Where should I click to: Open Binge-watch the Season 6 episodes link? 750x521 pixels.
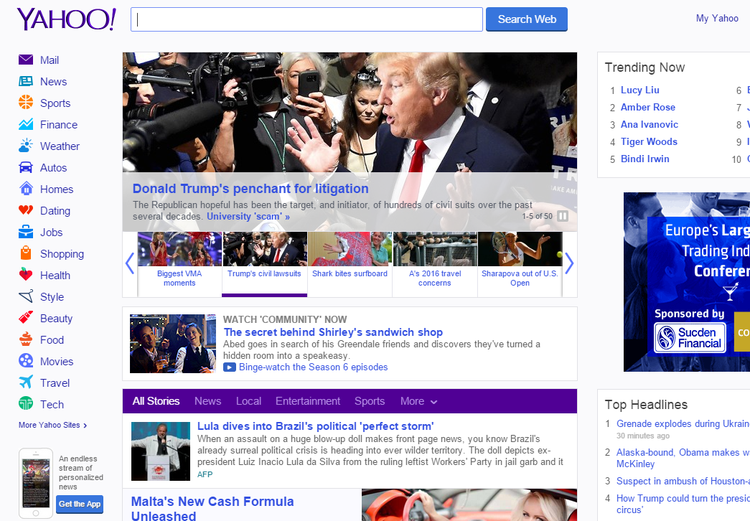(313, 367)
